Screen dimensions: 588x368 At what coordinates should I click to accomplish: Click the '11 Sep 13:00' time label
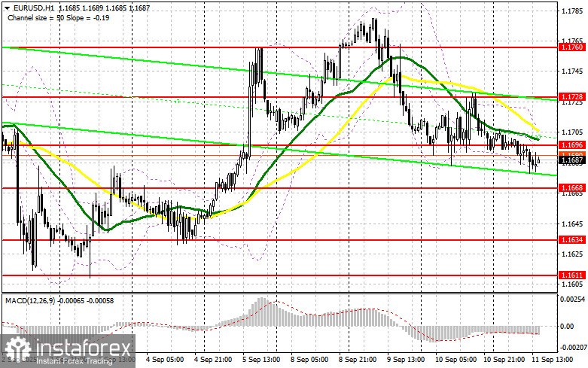coord(552,360)
